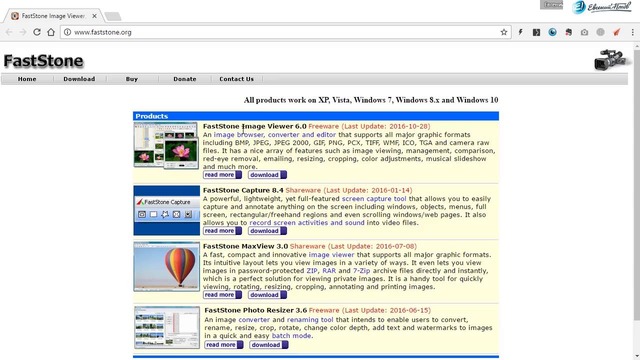The image size is (640, 360).
Task: Open the Donate menu item
Action: (x=184, y=79)
